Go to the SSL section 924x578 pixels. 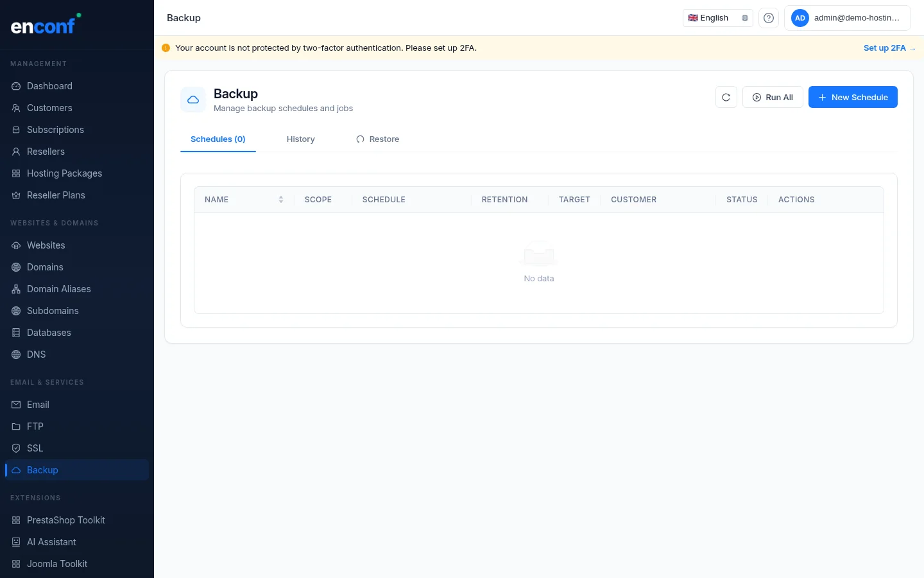click(35, 448)
